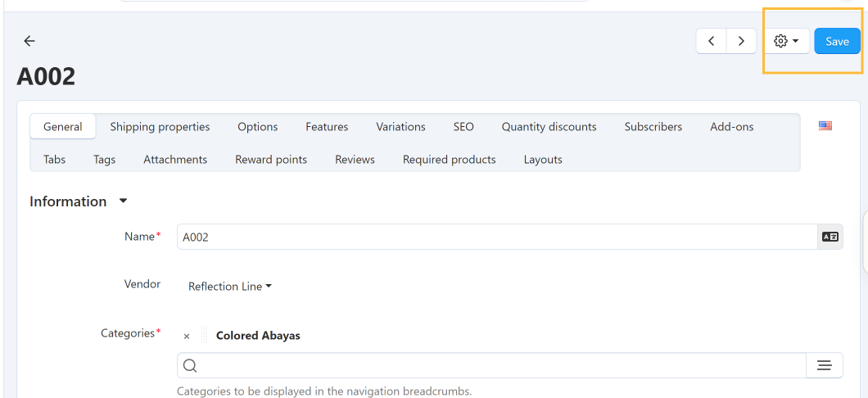This screenshot has width=868, height=398.
Task: Open the Add-ons tab
Action: point(732,127)
